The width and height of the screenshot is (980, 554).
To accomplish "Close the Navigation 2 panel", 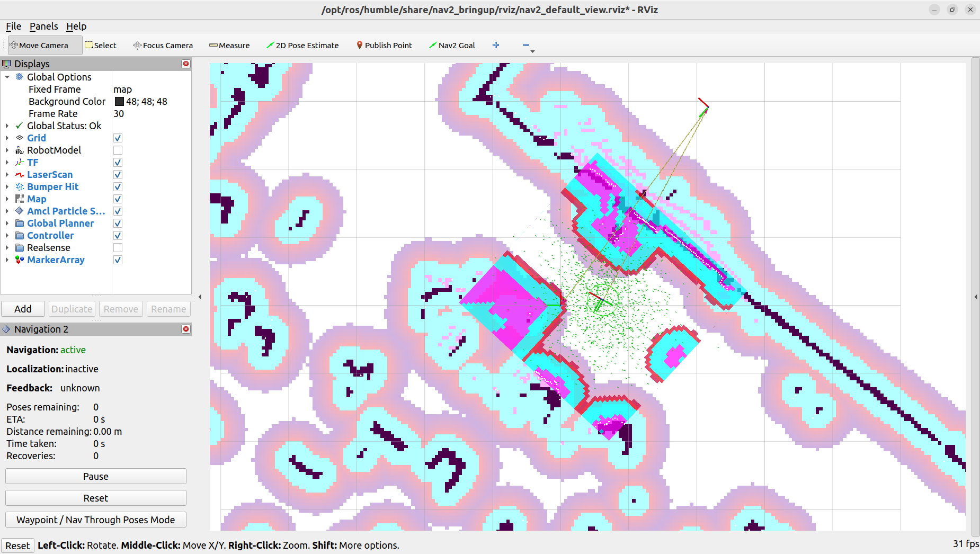I will (185, 329).
